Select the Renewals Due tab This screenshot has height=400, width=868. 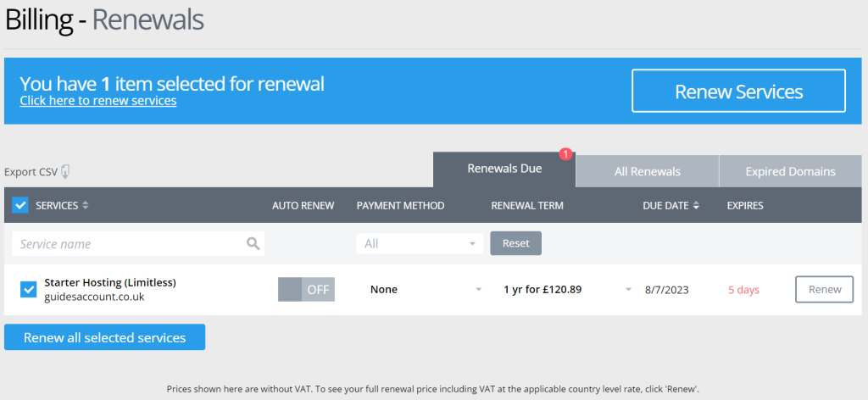tap(504, 169)
